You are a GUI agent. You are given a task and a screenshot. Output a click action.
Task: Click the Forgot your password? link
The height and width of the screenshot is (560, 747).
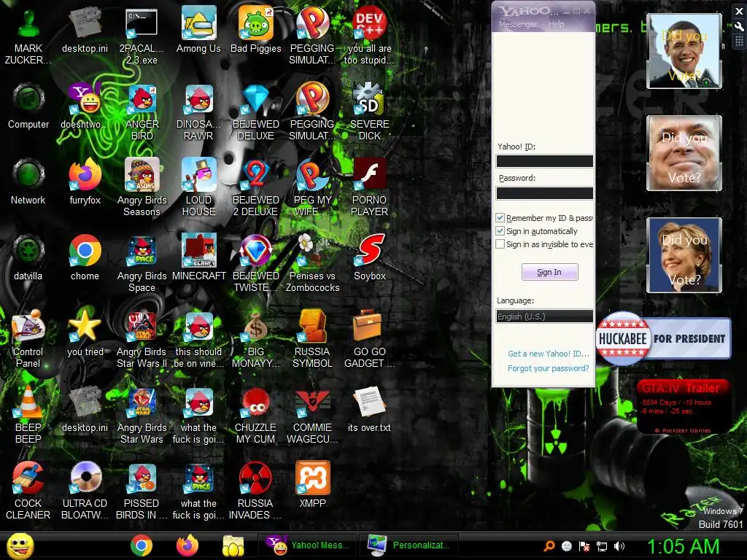coord(549,368)
